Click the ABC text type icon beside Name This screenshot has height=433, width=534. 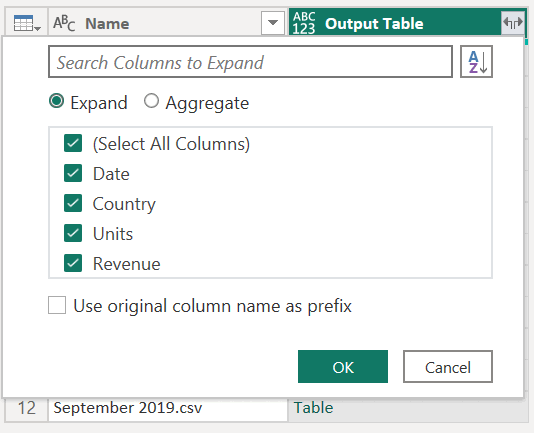[x=64, y=23]
